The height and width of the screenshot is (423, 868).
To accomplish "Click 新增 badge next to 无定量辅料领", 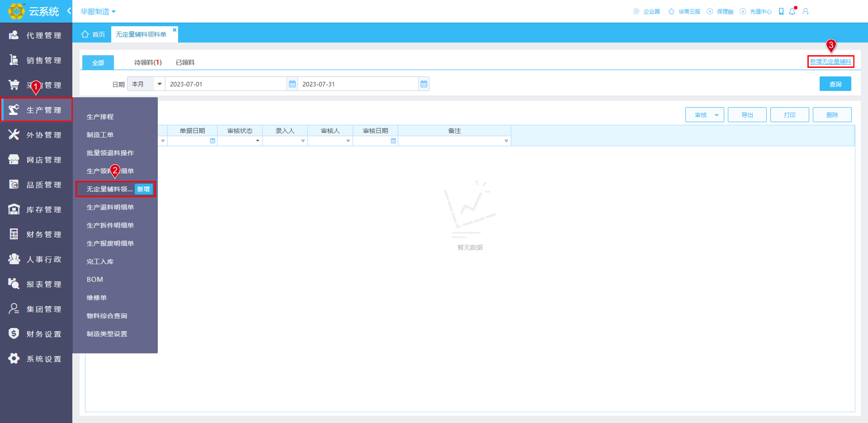I will tap(143, 189).
